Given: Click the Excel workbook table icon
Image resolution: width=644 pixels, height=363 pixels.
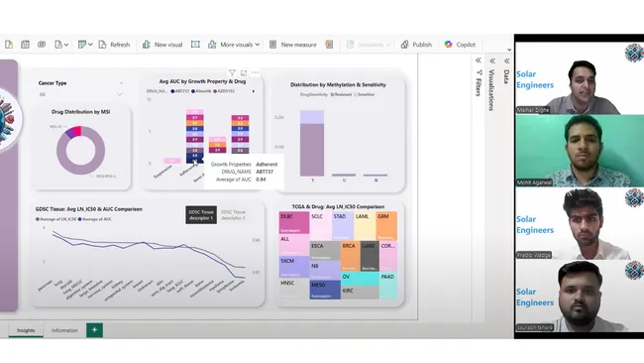Looking at the screenshot, I should pyautogui.click(x=25, y=45).
